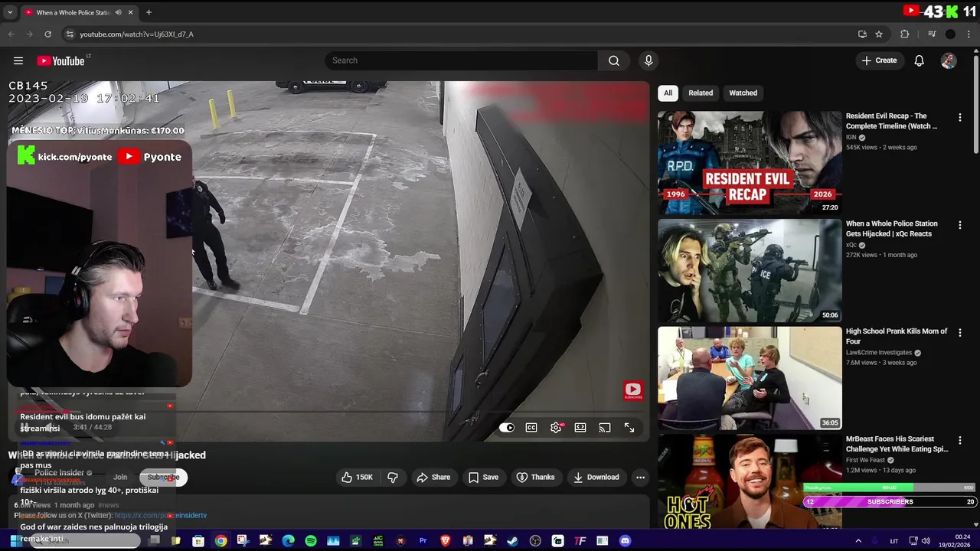Open a new browser tab

[x=149, y=12]
